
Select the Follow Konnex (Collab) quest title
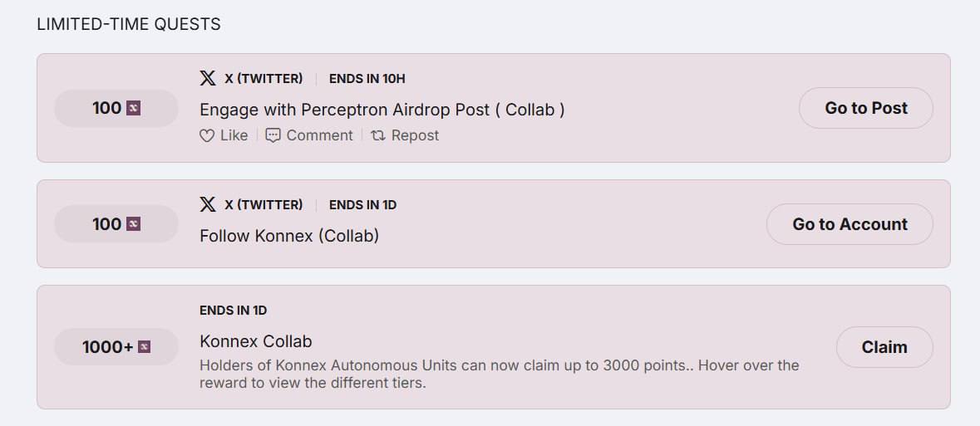pos(289,236)
